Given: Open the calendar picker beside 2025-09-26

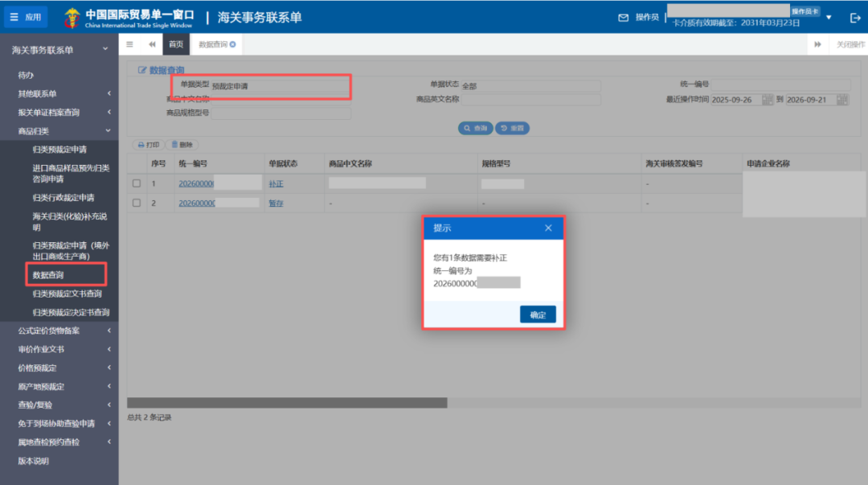Looking at the screenshot, I should click(768, 100).
